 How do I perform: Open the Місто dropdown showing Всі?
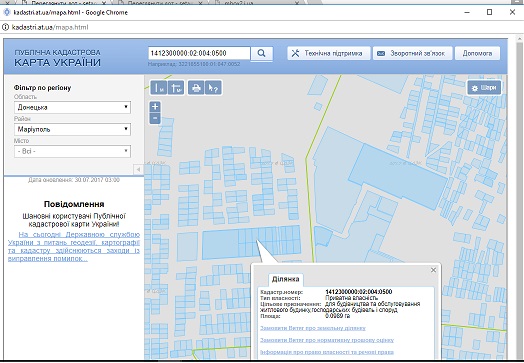pos(72,151)
